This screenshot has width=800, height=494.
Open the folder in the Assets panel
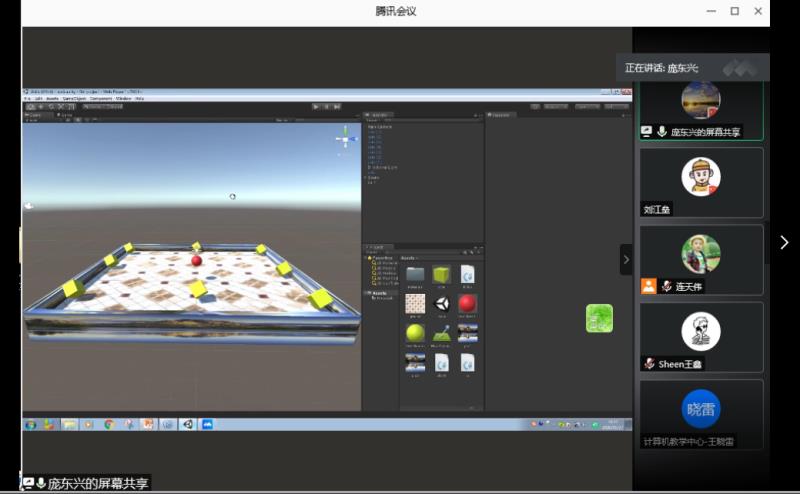click(415, 274)
